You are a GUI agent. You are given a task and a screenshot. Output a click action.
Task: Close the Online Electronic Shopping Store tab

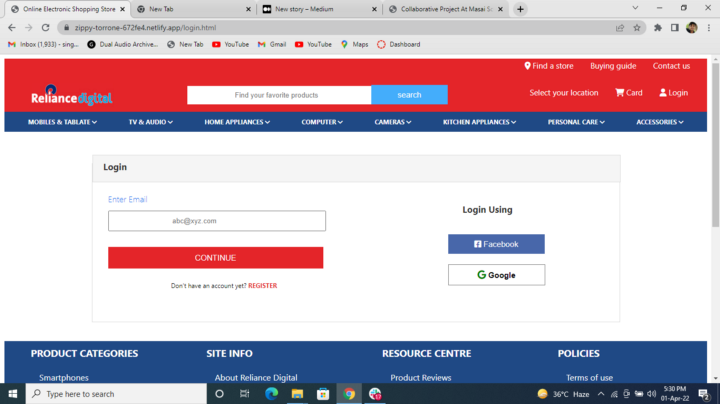(123, 9)
